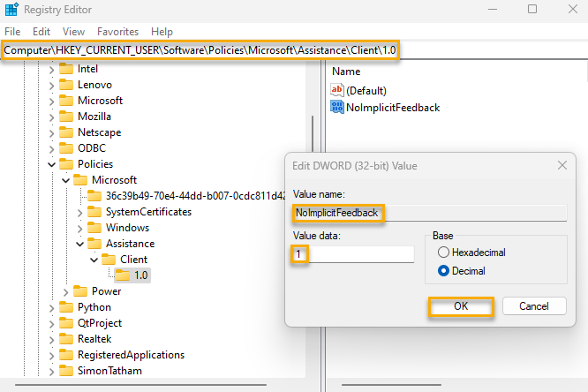Select the Python folder icon
Screen dimensions: 588x392
pyautogui.click(x=66, y=307)
